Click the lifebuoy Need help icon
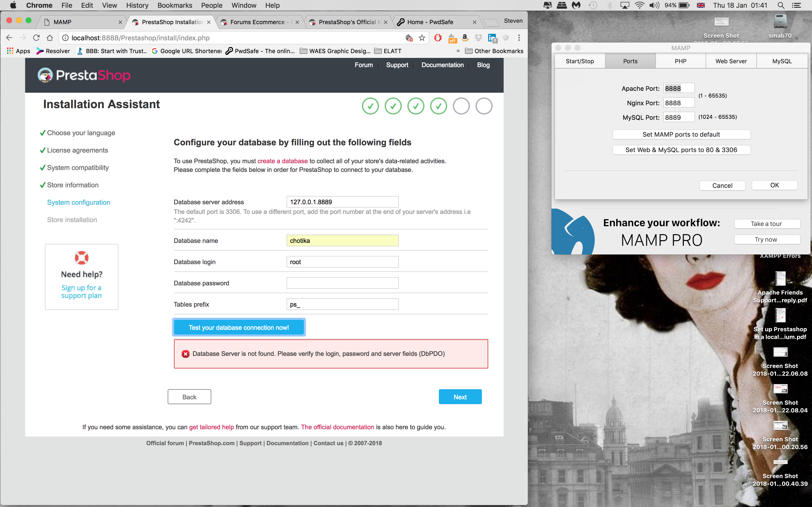812x507 pixels. [81, 258]
